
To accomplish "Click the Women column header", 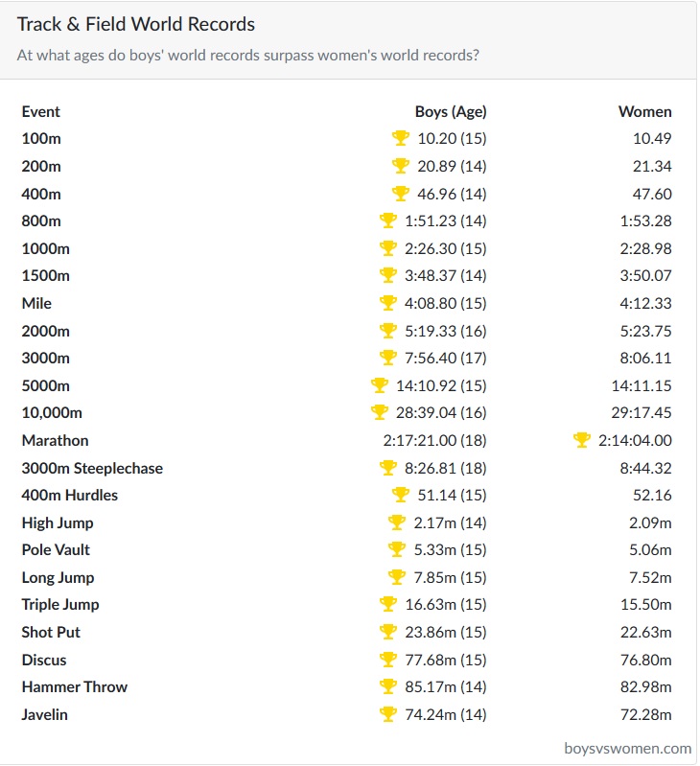I will tap(645, 111).
